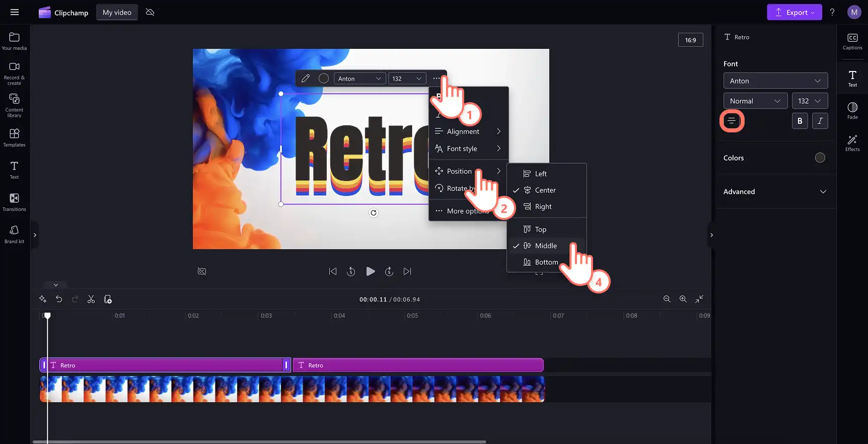Open the Normal font weight dropdown
Screen dimensions: 868x444
(x=755, y=101)
